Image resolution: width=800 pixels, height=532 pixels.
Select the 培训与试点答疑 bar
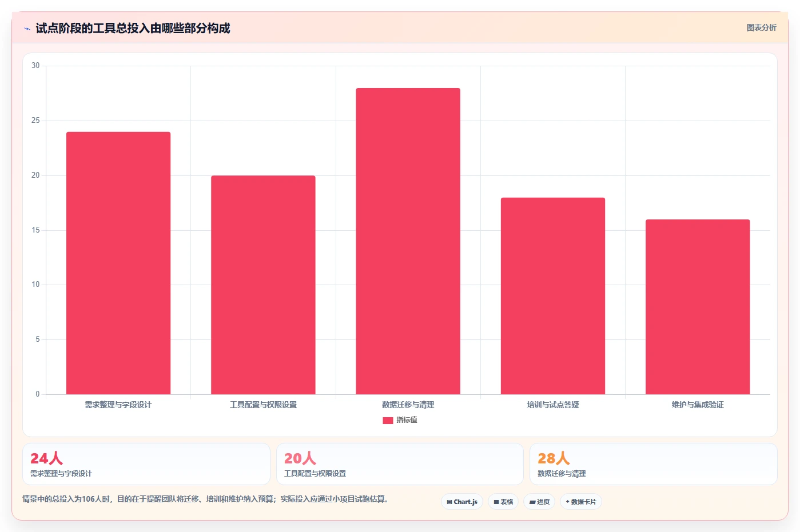coord(553,296)
